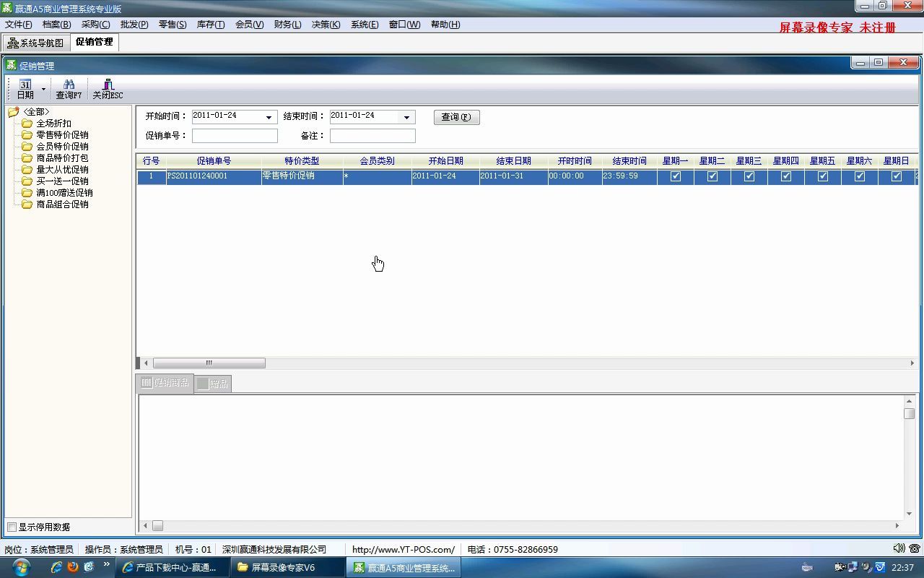Sort by the 特价类型 column header
Screen dimensions: 924x578
point(302,161)
